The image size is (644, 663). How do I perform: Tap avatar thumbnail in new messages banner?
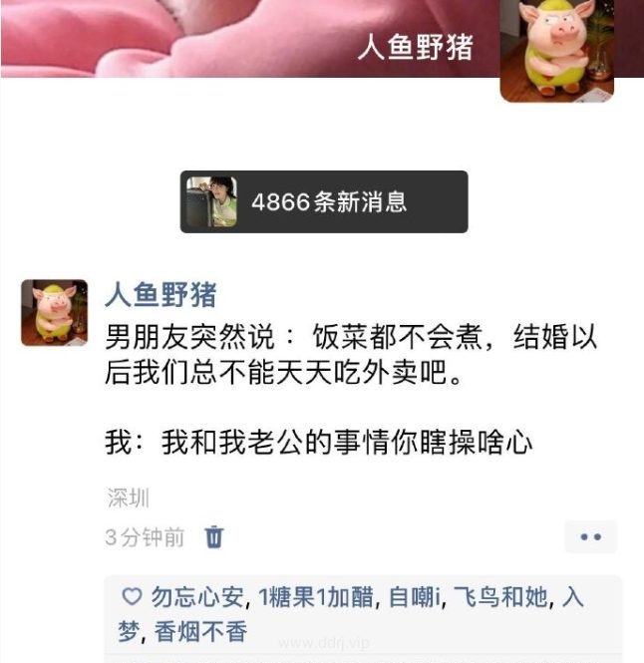[x=211, y=201]
